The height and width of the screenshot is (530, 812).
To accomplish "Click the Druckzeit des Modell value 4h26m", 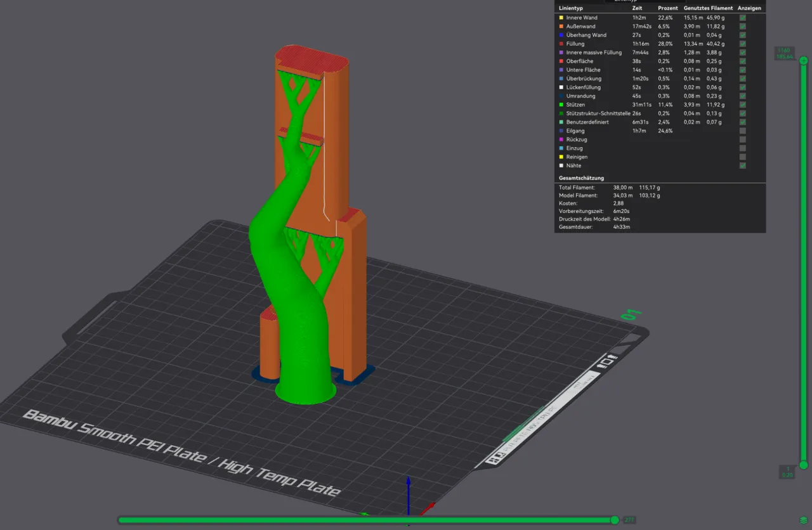I will (x=622, y=219).
